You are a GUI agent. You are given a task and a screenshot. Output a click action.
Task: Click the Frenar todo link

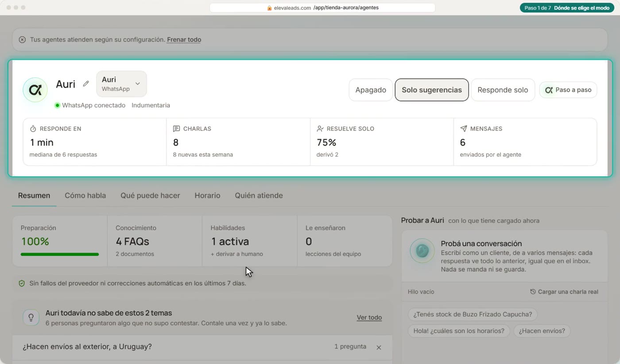coord(184,40)
